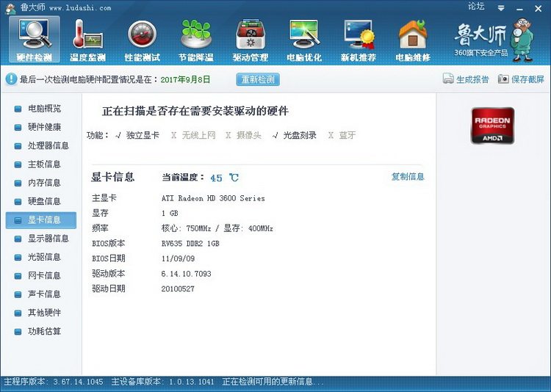
Task: Click the 鲁大师 title bar app icon
Action: coord(11,8)
